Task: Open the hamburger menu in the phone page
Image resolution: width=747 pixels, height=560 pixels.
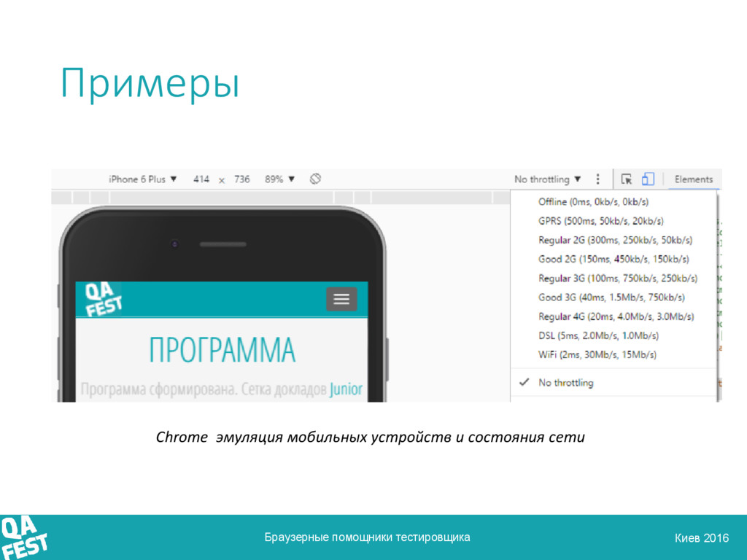Action: [341, 298]
